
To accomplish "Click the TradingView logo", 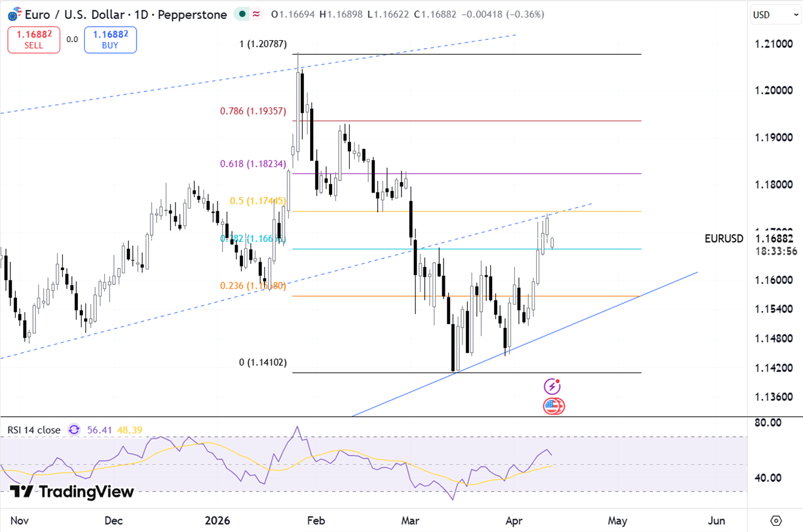I will [x=71, y=491].
